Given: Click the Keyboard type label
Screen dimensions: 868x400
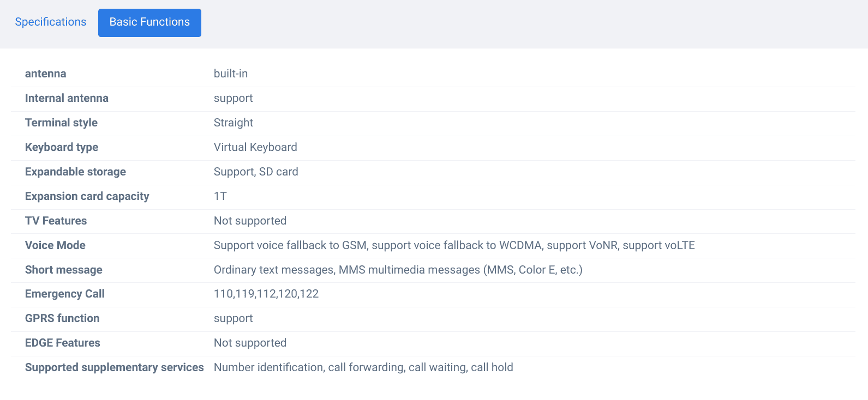Looking at the screenshot, I should pyautogui.click(x=62, y=147).
